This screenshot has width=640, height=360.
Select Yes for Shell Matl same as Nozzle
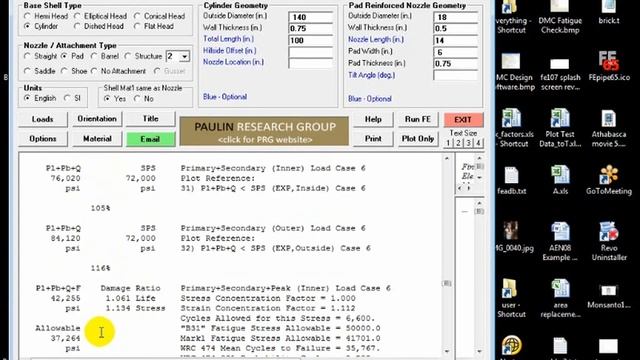[x=107, y=99]
